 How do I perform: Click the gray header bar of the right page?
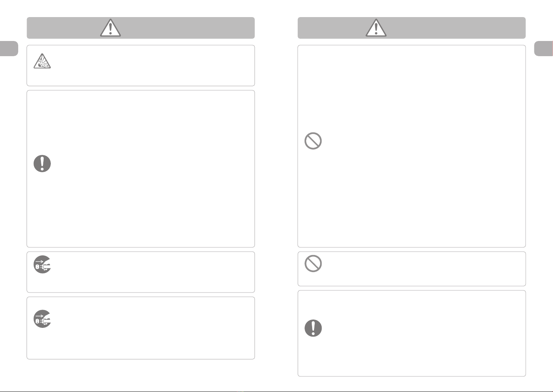(x=412, y=28)
